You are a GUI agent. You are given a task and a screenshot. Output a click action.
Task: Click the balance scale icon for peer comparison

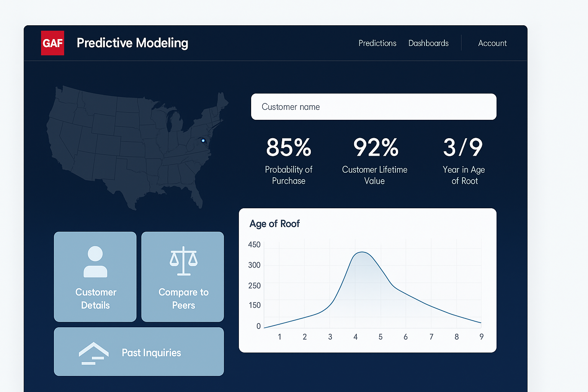coord(183,261)
